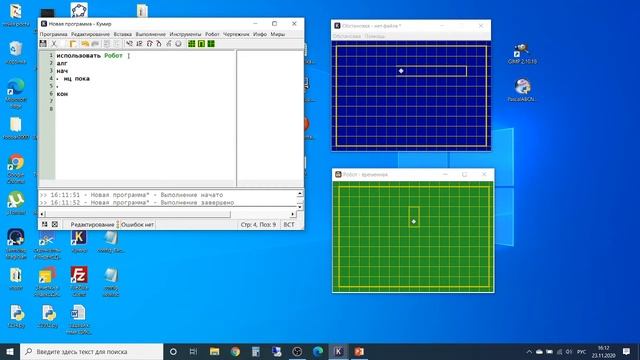Click the 'нач' code line

pyautogui.click(x=62, y=71)
